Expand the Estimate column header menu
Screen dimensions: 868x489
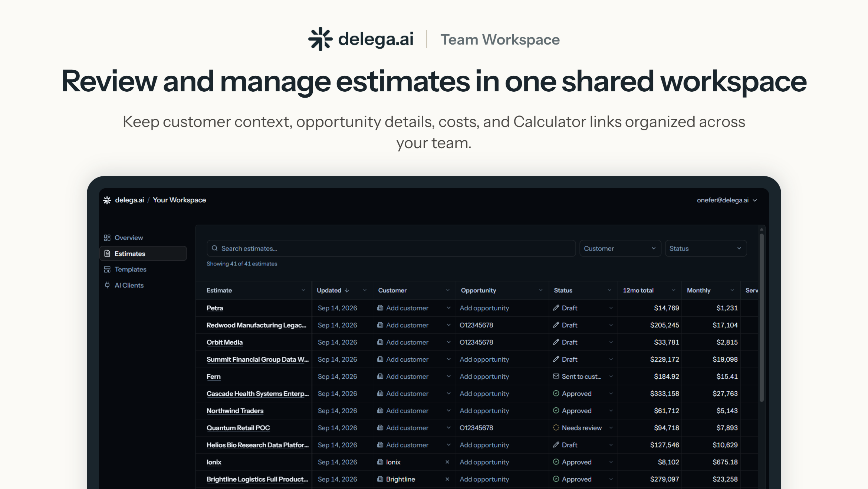[303, 290]
